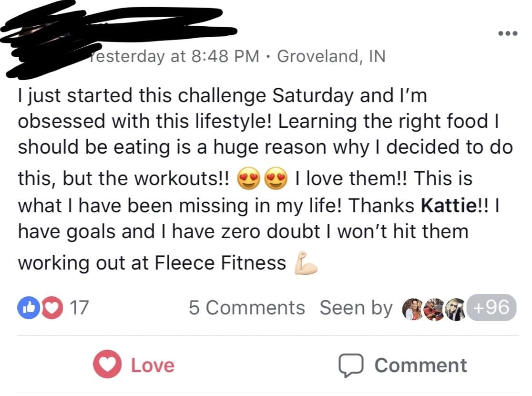
Task: Click the heart icon on the Love button
Action: 107,364
